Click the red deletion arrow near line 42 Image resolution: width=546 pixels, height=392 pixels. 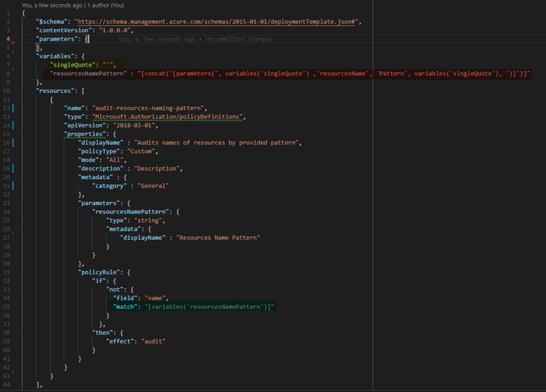(x=13, y=371)
